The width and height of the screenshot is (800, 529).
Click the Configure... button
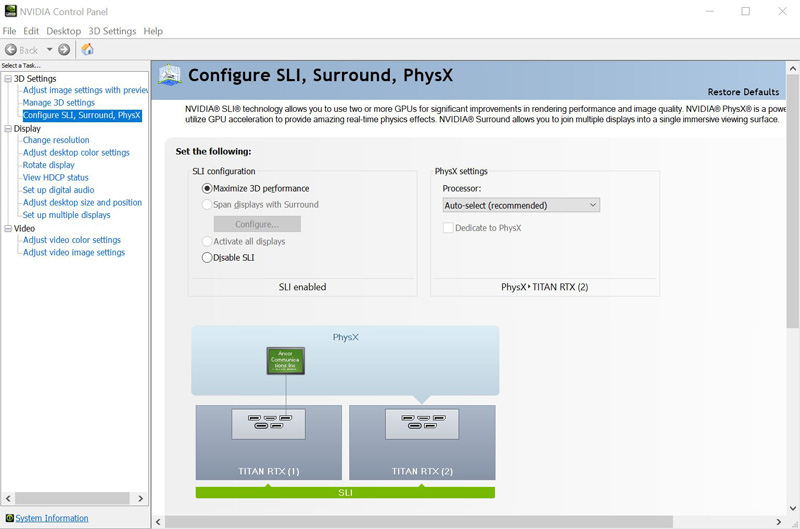pos(257,224)
